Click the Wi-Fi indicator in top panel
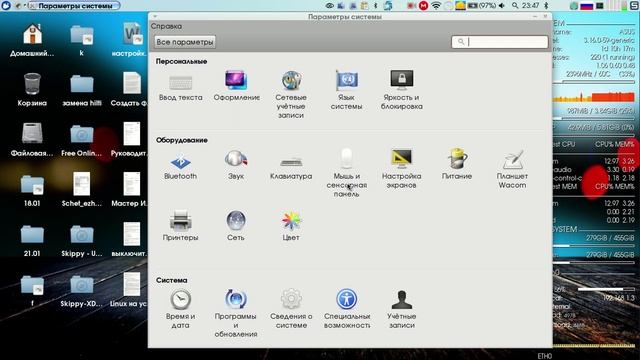The width and height of the screenshot is (640, 360). click(x=436, y=5)
